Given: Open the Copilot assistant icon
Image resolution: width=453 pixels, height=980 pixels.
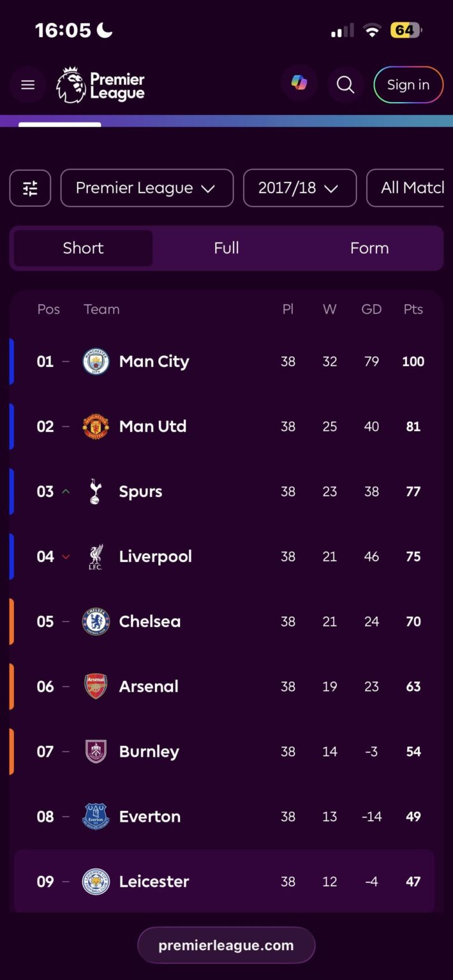Looking at the screenshot, I should [299, 84].
